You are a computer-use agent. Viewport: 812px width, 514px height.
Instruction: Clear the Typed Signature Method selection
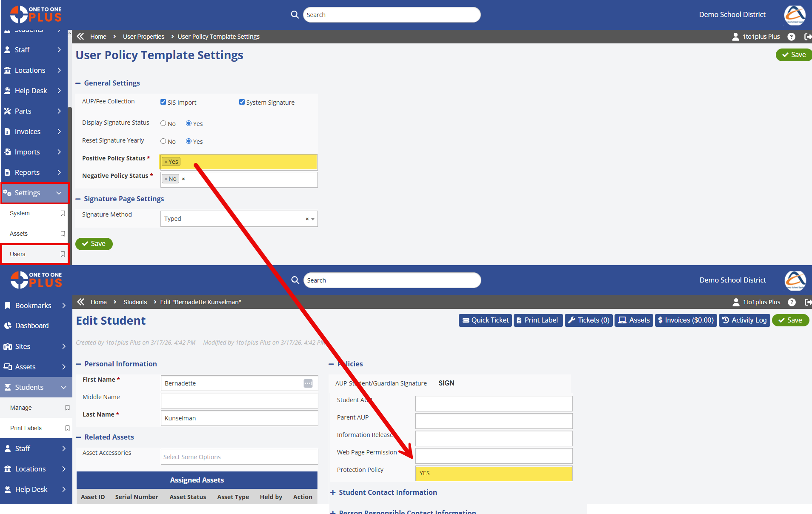click(307, 219)
